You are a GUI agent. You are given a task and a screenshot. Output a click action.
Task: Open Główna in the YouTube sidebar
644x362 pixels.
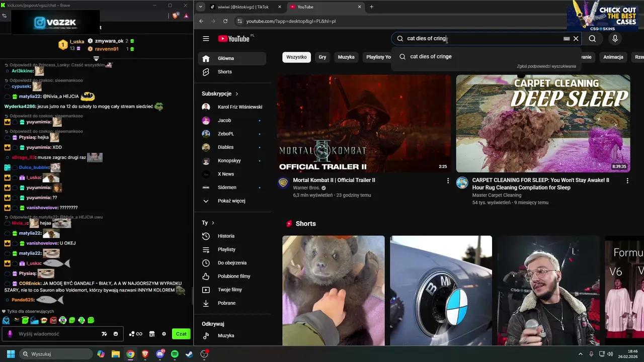[232, 58]
